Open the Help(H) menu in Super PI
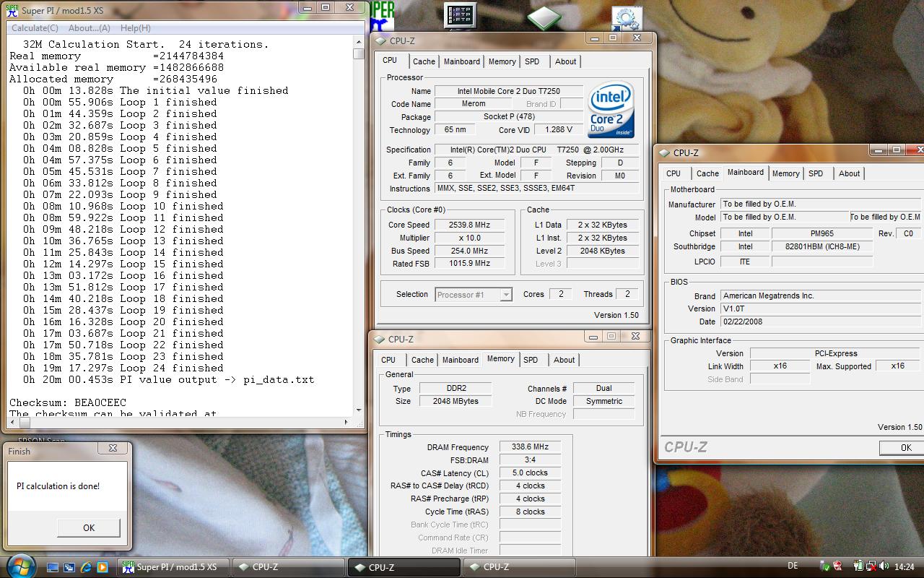Image resolution: width=924 pixels, height=578 pixels. [136, 28]
